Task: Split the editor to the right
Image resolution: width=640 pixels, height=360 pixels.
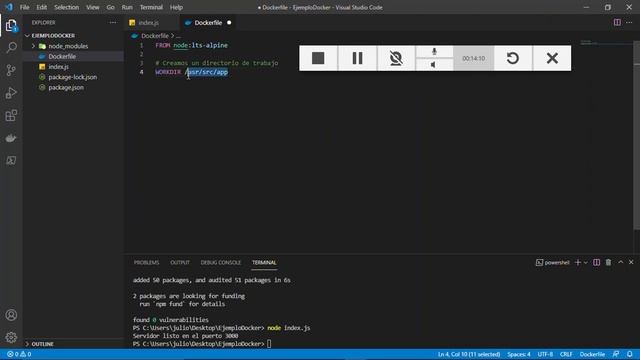Action: click(617, 22)
